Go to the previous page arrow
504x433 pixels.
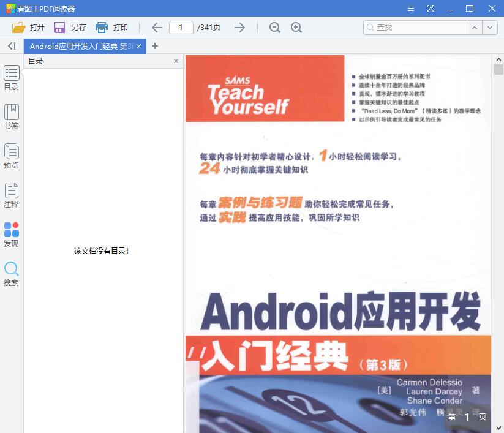(x=157, y=28)
